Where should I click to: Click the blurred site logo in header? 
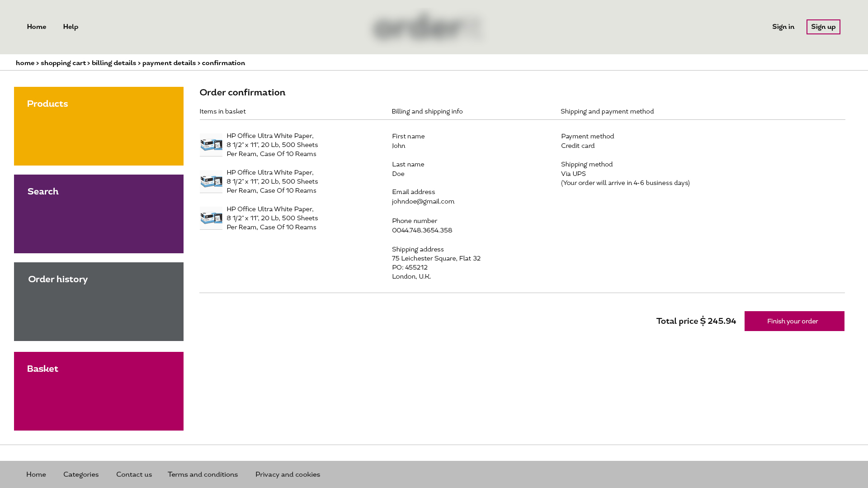(427, 27)
